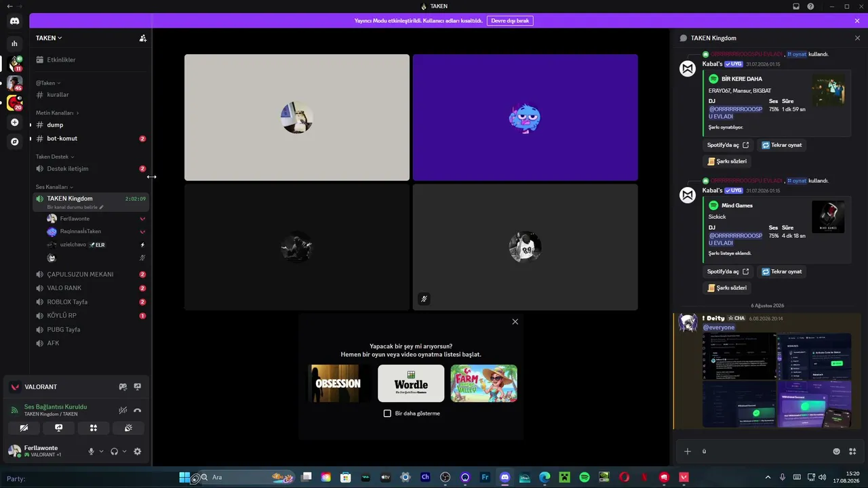Open apps launcher in chat box

[853, 451]
